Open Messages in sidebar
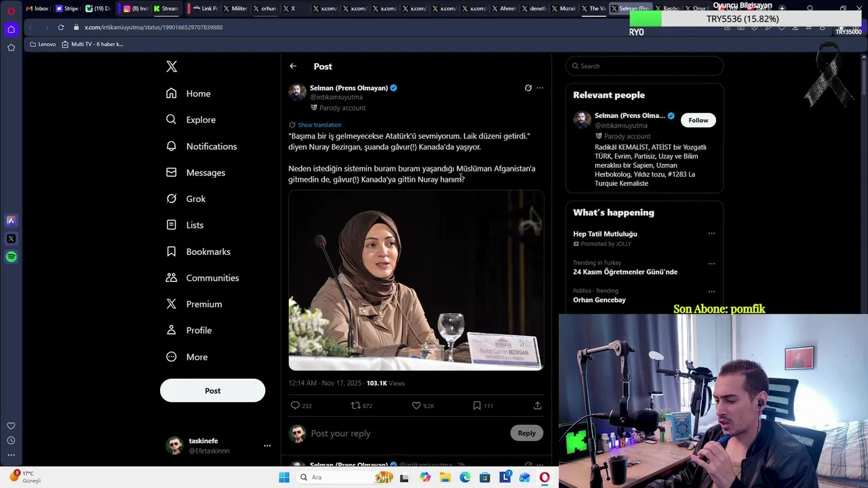 click(195, 173)
